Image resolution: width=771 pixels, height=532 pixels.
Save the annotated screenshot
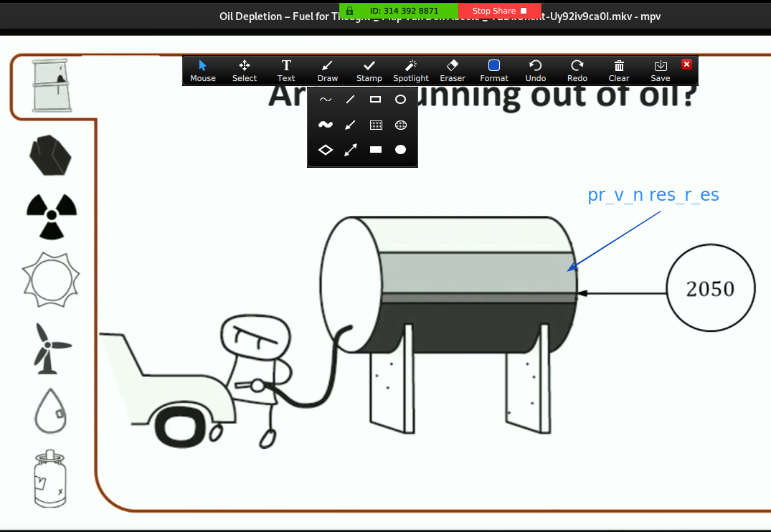pos(661,70)
